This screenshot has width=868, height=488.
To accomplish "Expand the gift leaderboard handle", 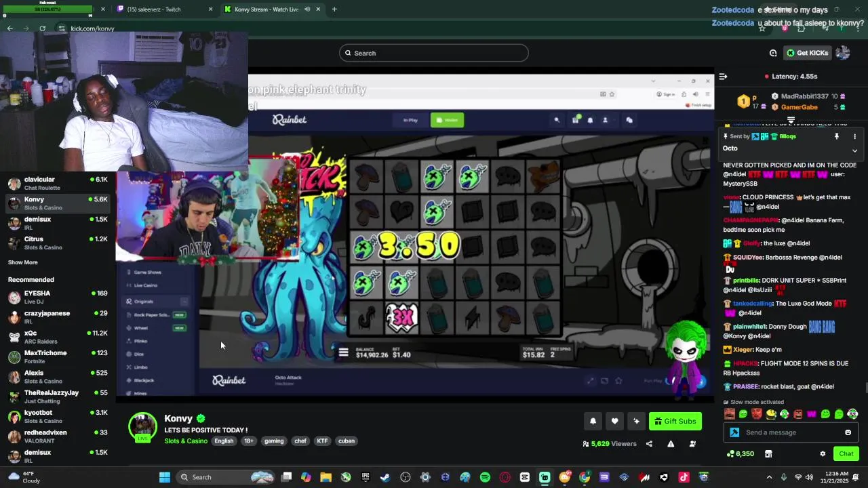I will 791,120.
